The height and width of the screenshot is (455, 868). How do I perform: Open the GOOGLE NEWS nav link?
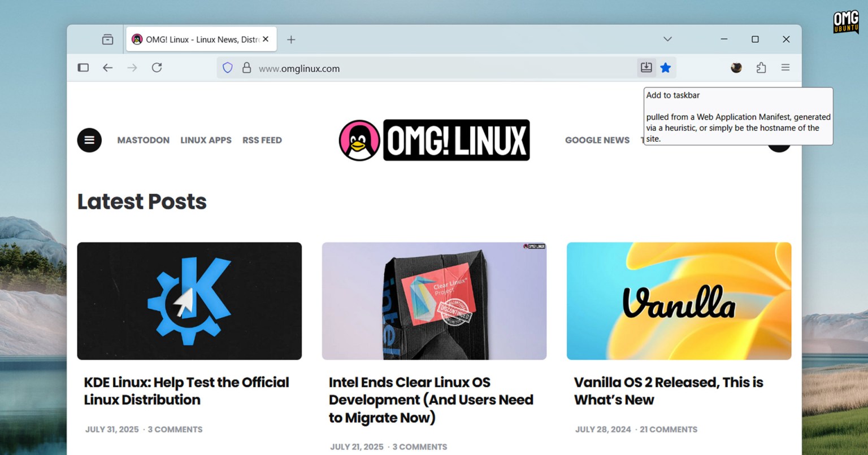[x=597, y=140]
